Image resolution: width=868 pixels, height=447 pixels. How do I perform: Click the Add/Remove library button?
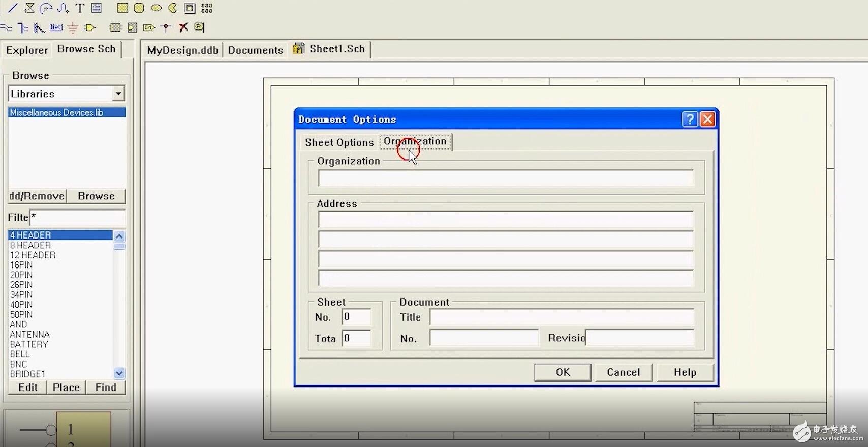[37, 196]
